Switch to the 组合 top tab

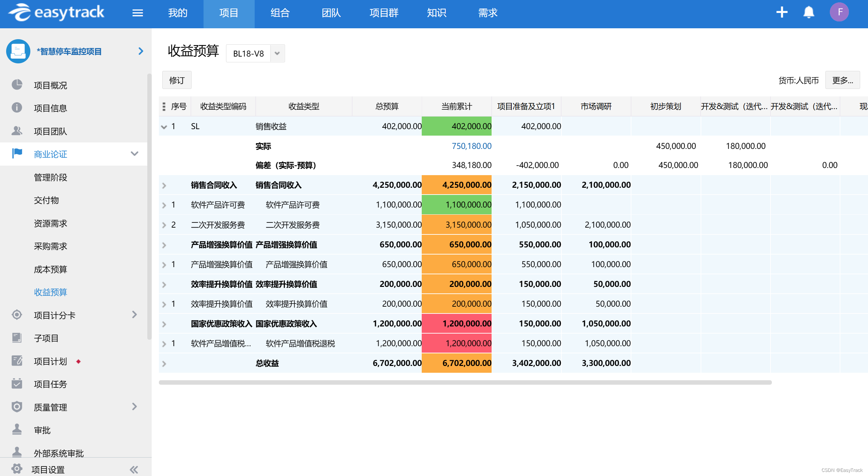[x=280, y=13]
